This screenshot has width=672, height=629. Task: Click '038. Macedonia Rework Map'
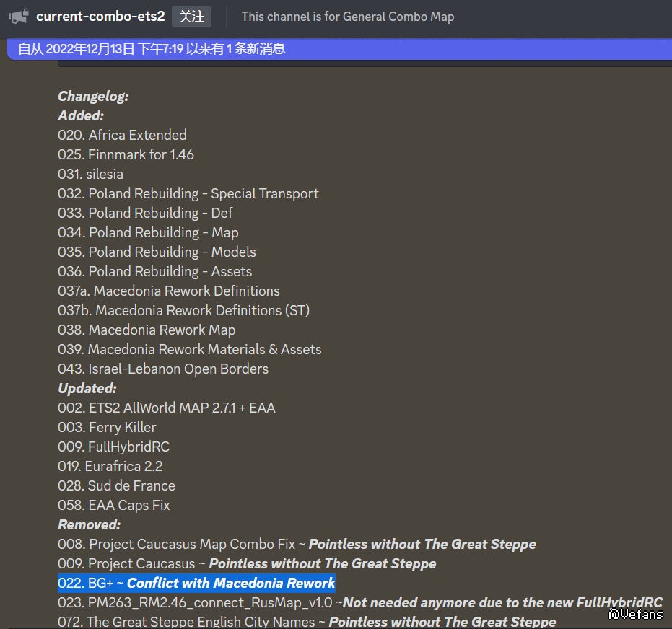[147, 330]
